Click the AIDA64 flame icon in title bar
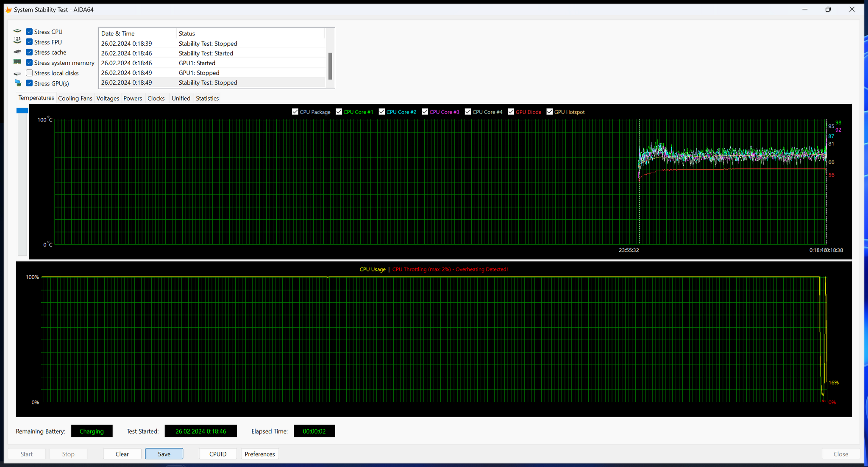 (8, 9)
